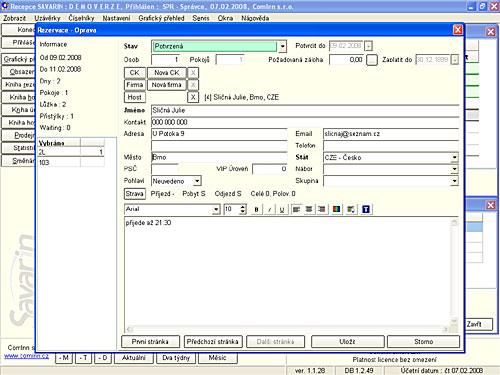
Task: Save reservation with Uložit
Action: click(347, 342)
